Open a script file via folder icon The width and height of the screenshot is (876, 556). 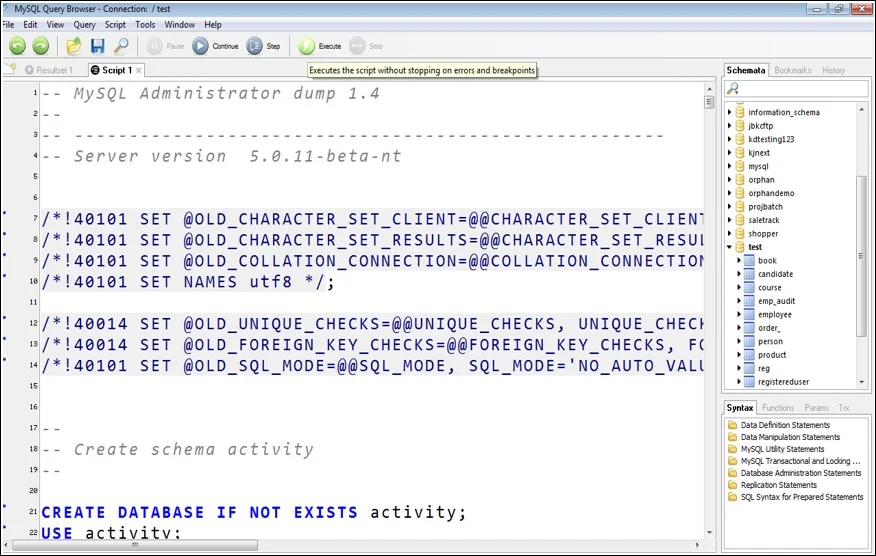coord(74,46)
